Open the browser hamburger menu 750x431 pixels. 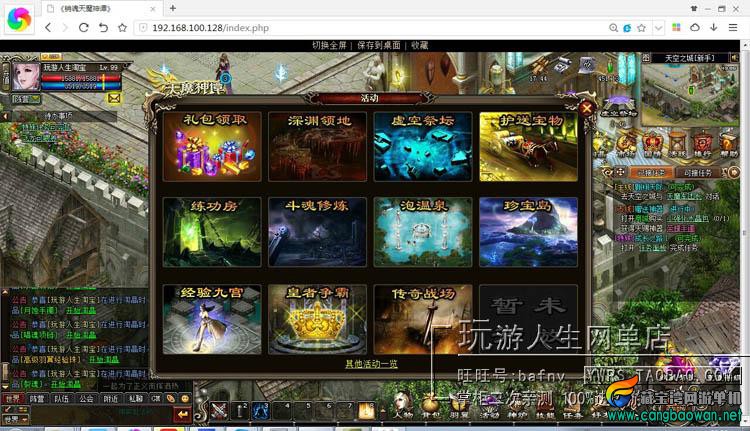[733, 28]
